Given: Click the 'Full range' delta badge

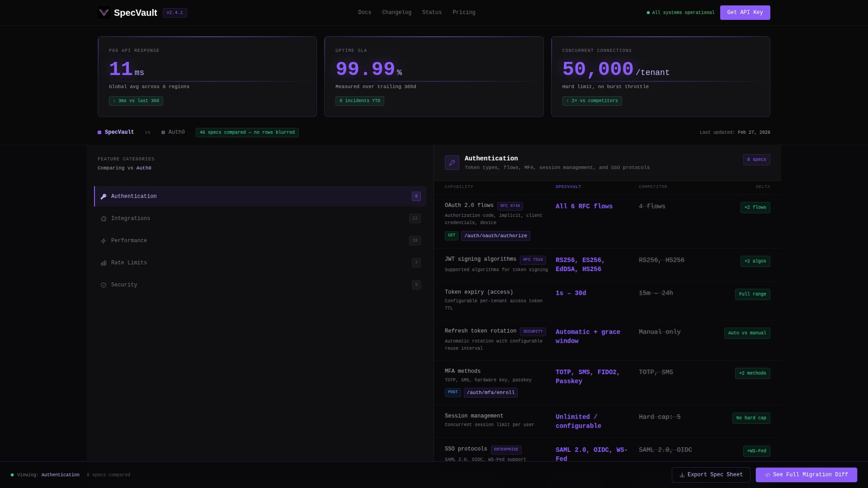Looking at the screenshot, I should click(x=753, y=294).
